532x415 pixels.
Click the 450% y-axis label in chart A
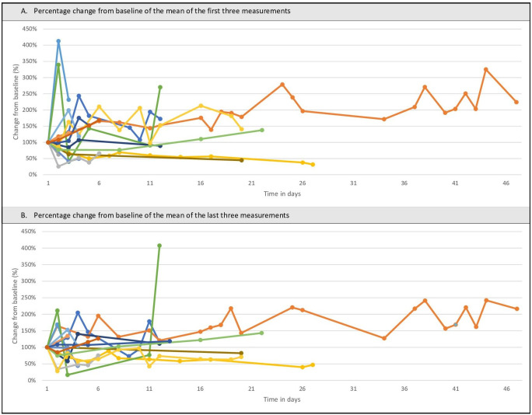30,29
